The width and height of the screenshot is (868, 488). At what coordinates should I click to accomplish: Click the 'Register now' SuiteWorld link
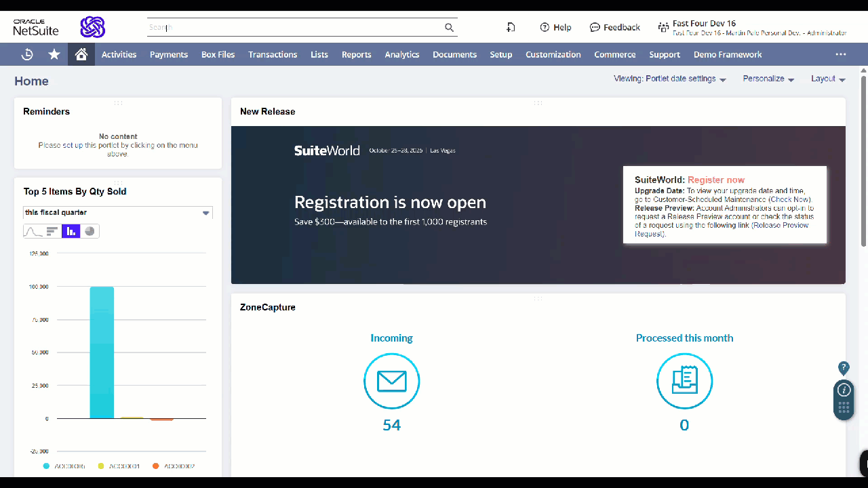716,180
